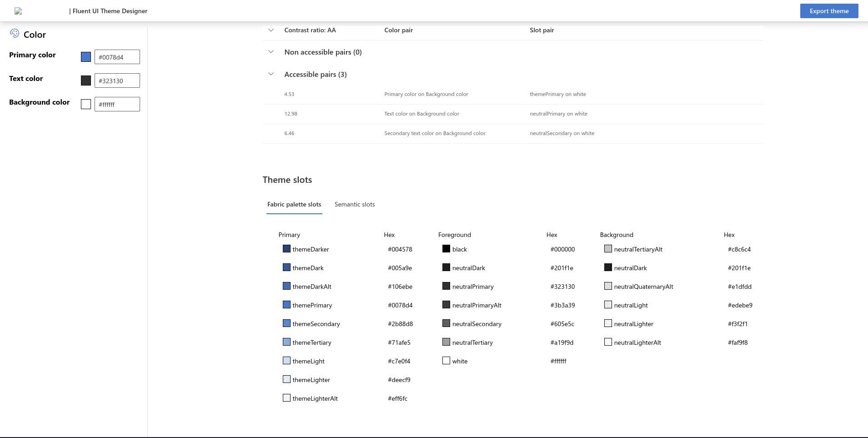Click the neutralSecondary swatch under Foreground
The width and height of the screenshot is (868, 438).
(446, 323)
